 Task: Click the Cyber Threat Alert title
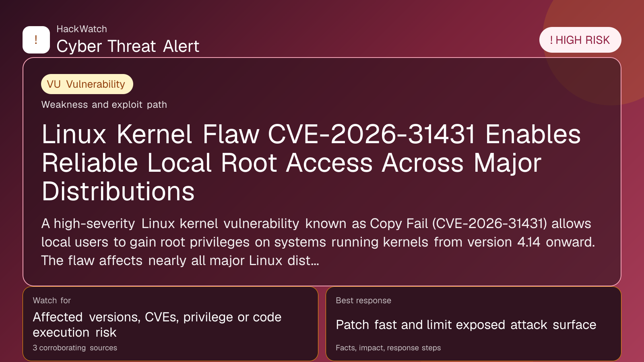pyautogui.click(x=128, y=46)
